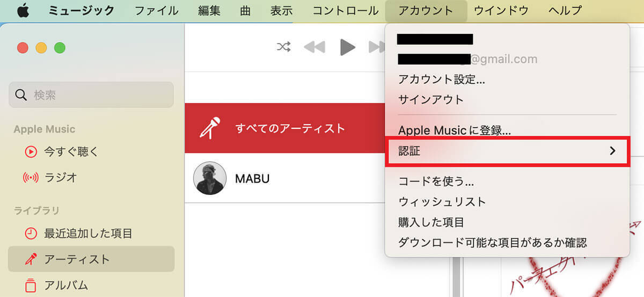644x297 pixels.
Task: Open ウィッシュリスト from account menu
Action: point(442,202)
